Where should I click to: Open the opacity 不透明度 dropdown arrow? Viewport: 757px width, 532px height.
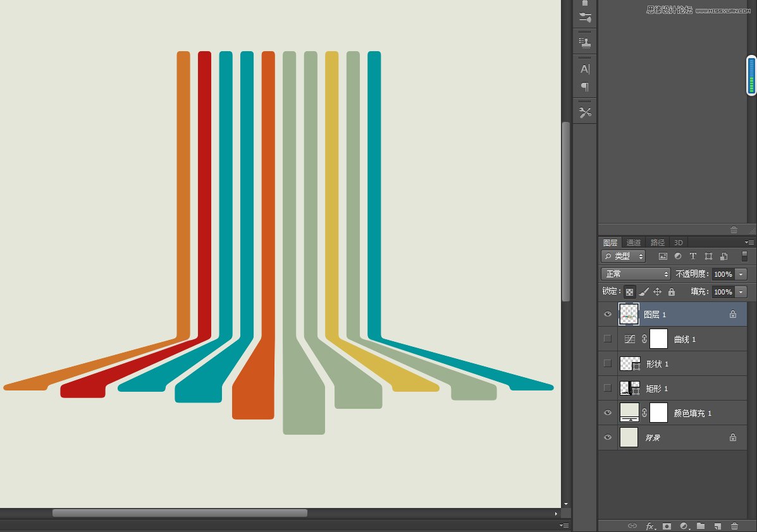coord(741,274)
